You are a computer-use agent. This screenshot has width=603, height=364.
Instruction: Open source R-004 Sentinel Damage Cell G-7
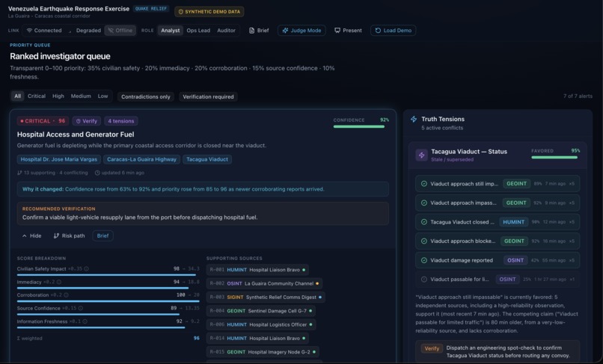coord(261,311)
